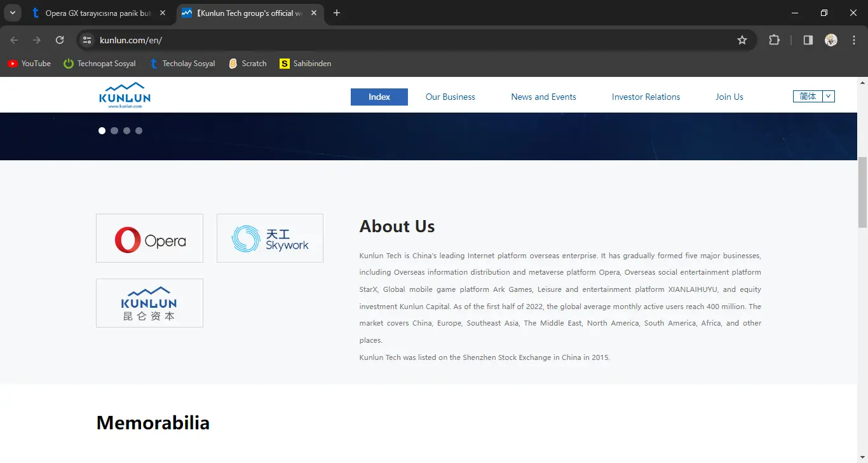This screenshot has width=868, height=463.
Task: Open the Skywork logo card
Action: pyautogui.click(x=270, y=238)
